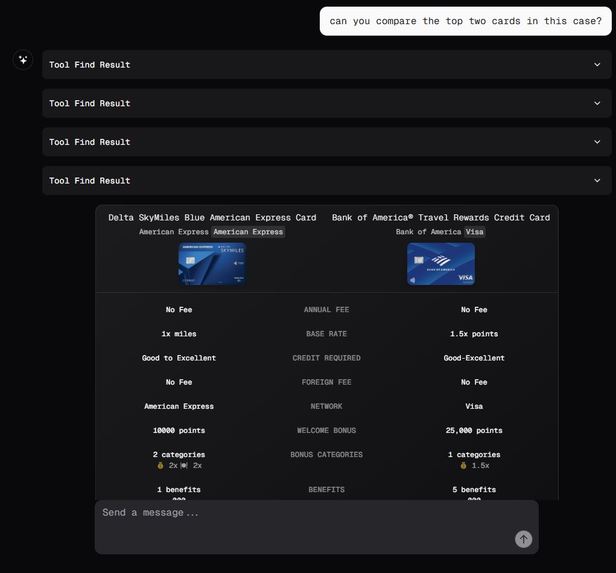Screen dimensions: 616x573
Task: Click the Bank of America issuer text under card title
Action: pos(428,232)
